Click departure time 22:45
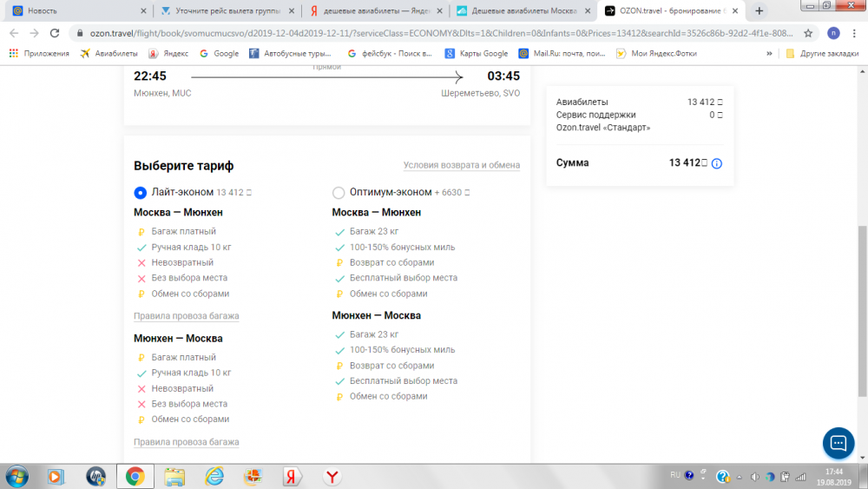Viewport: 868px width, 489px height. pyautogui.click(x=150, y=76)
